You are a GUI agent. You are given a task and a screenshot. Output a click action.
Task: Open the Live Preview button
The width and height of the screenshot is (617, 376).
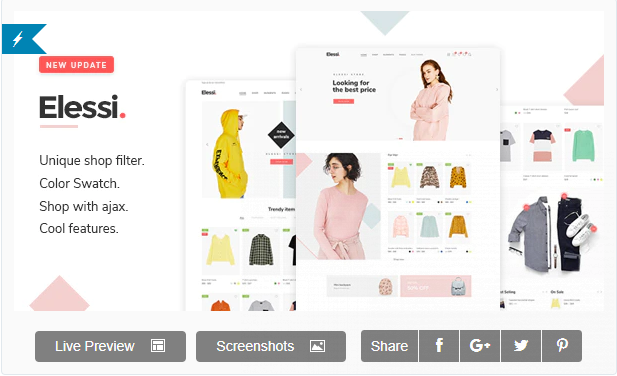point(110,346)
